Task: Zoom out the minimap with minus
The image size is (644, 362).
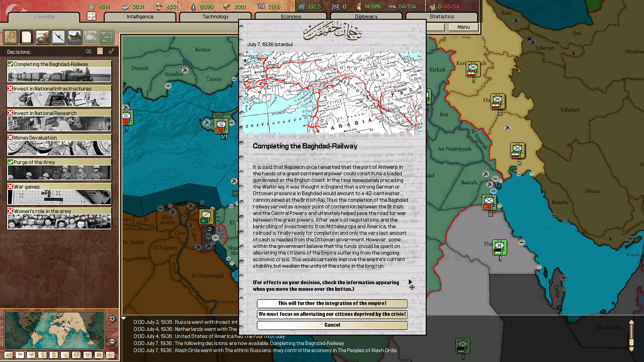Action: tap(112, 341)
